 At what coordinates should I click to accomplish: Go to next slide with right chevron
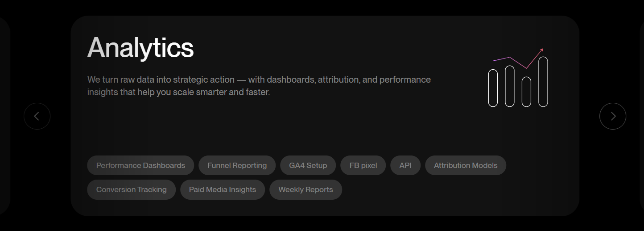(613, 116)
